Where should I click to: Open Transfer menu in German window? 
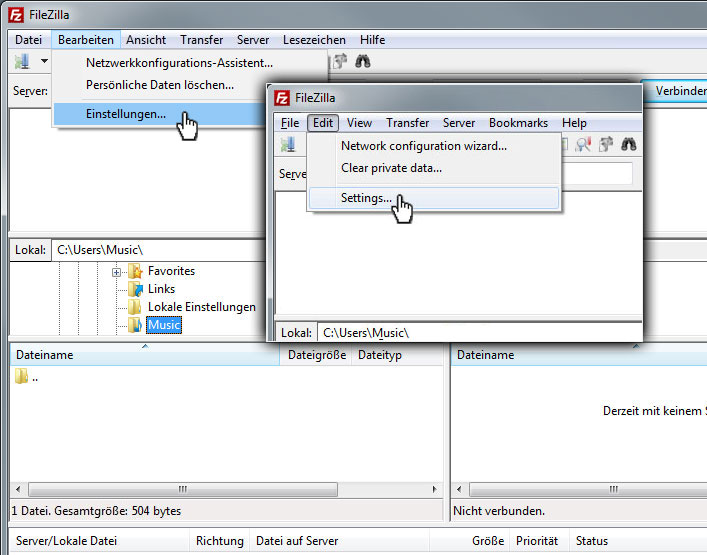click(202, 40)
